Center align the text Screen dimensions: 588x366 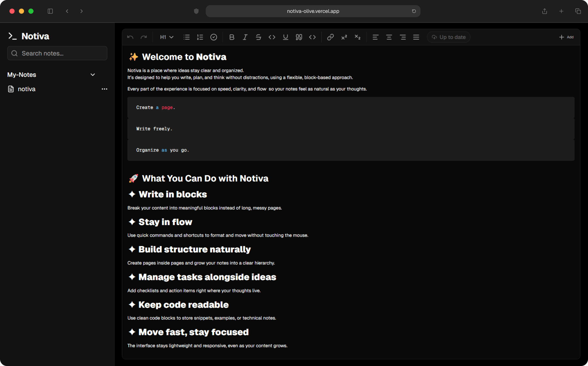coord(389,37)
